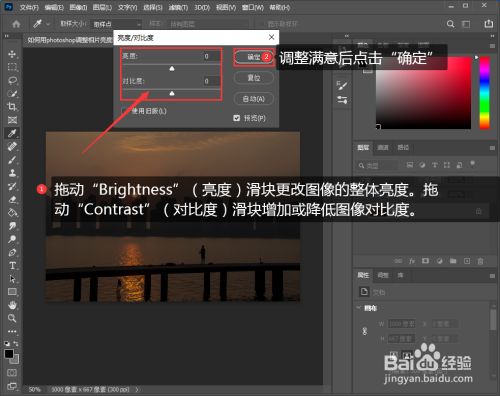Open the eyedropper tool preset picker arrow
The image size is (500, 396).
(48, 24)
